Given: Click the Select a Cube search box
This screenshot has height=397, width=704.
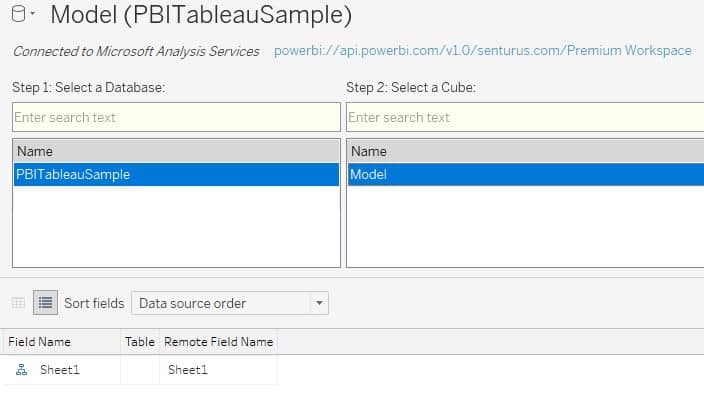Looking at the screenshot, I should tap(525, 117).
